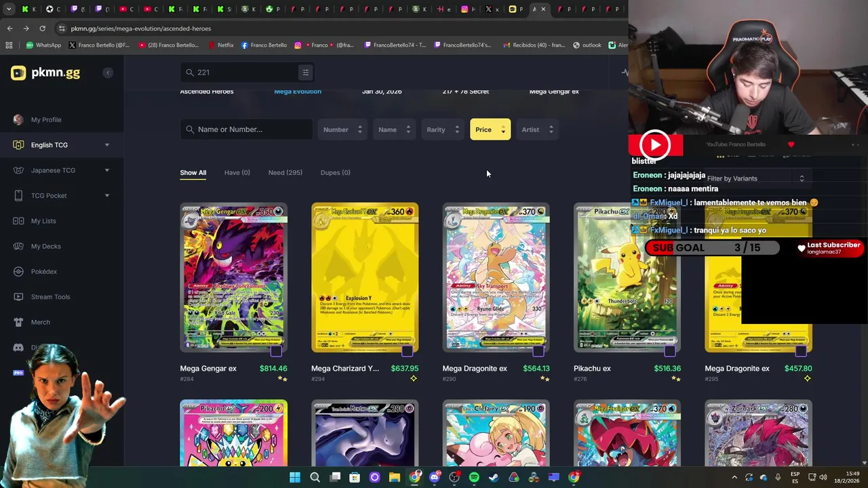Switch to the Dupes (0) tab

click(335, 173)
